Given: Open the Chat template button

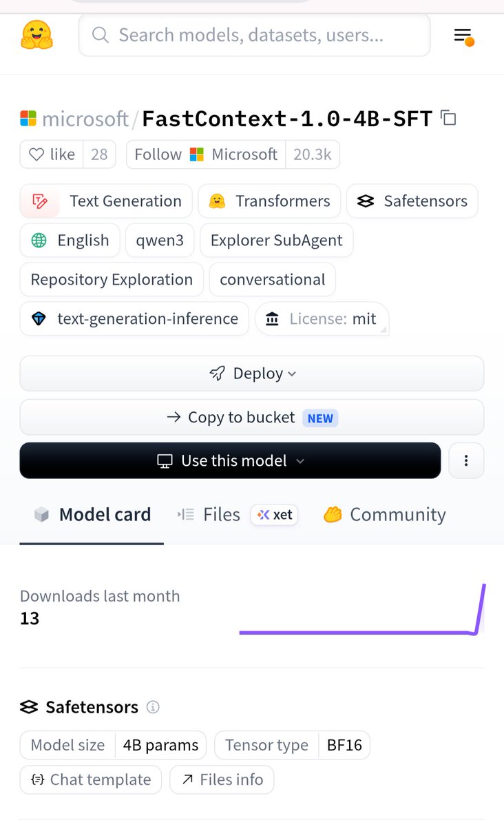Looking at the screenshot, I should 91,779.
